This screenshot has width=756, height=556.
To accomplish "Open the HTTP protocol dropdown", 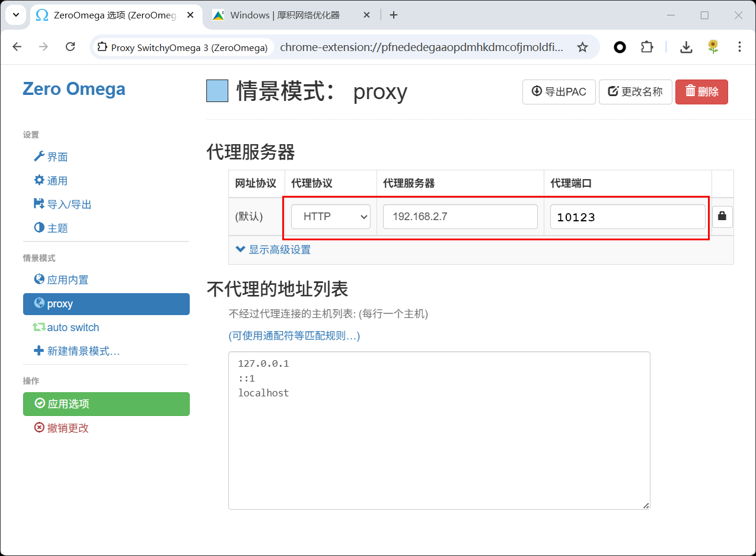I will click(x=330, y=217).
